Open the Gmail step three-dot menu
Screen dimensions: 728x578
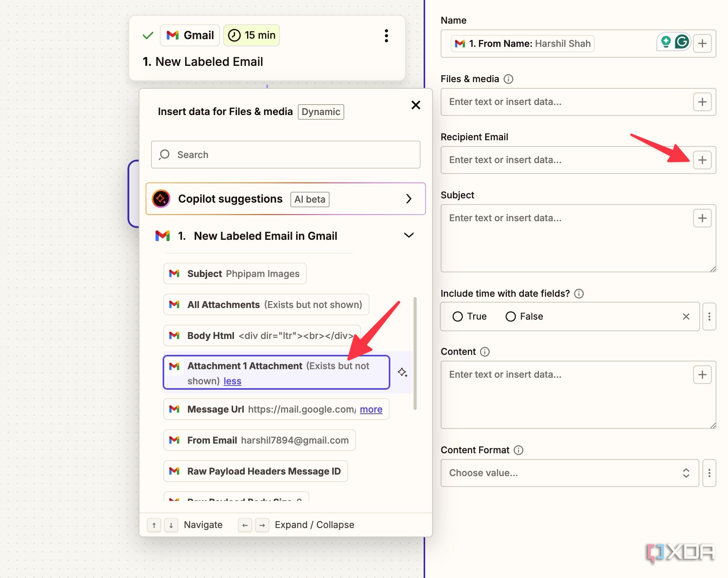386,36
